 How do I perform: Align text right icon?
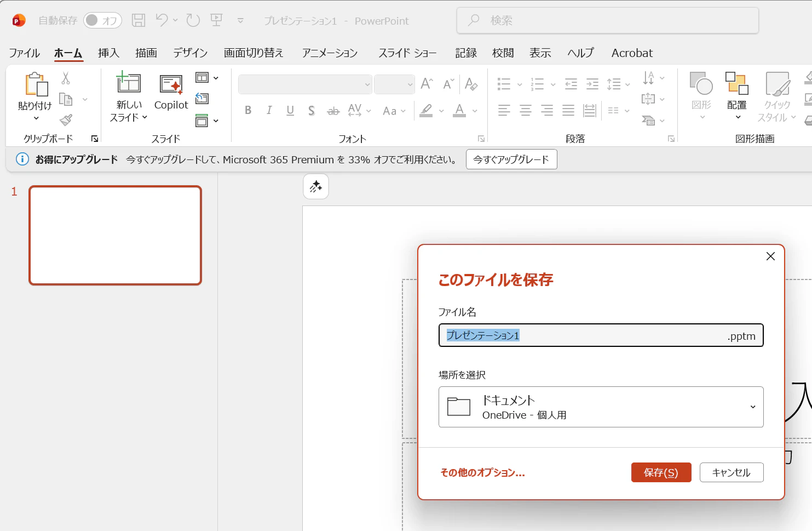547,110
